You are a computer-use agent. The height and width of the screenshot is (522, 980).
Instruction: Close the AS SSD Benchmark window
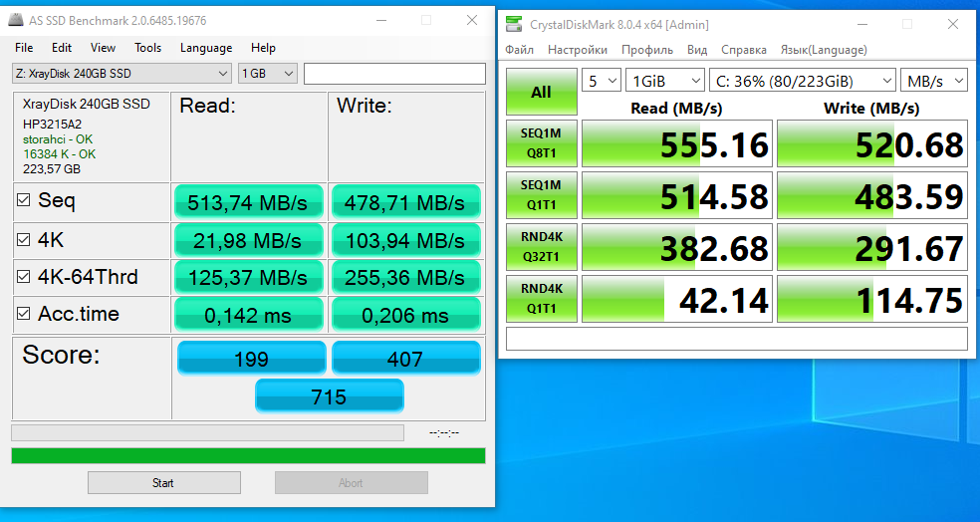pyautogui.click(x=472, y=20)
